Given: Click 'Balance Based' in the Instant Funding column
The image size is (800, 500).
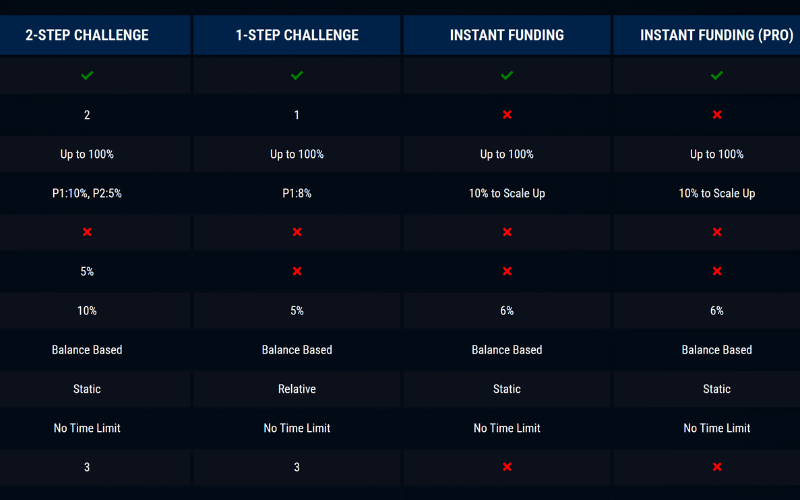Looking at the screenshot, I should point(507,350).
